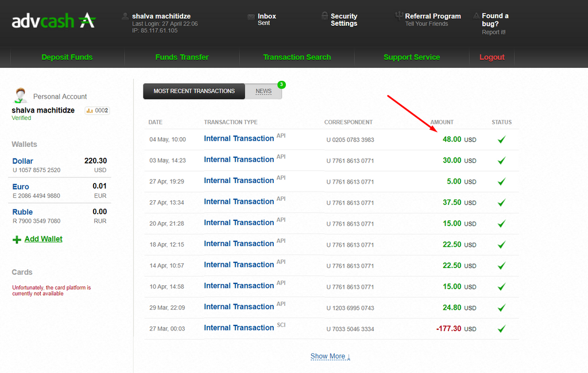
Task: Open Internal Transaction dated 20 Apr, 21:28
Action: click(239, 222)
